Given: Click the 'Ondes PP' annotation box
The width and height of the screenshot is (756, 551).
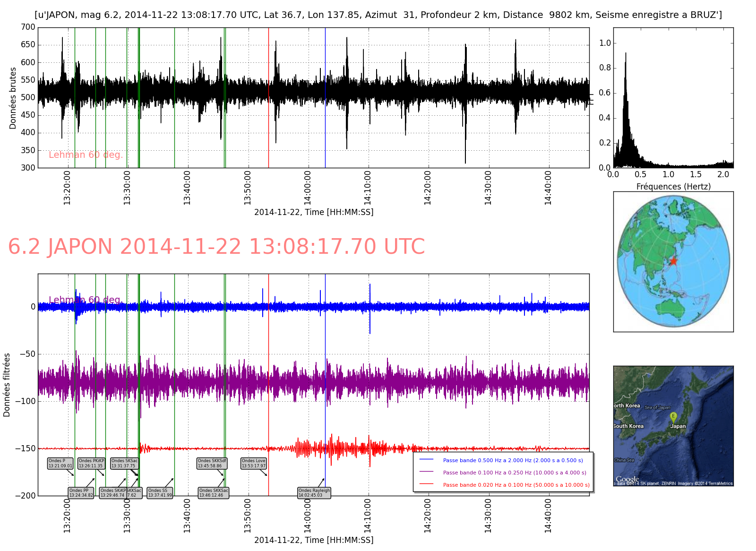Looking at the screenshot, I should click(81, 493).
